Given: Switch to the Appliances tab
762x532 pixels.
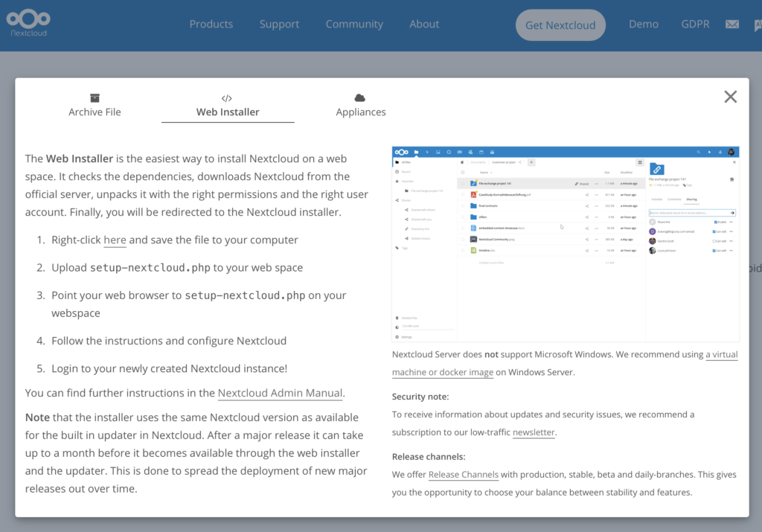Looking at the screenshot, I should (360, 112).
